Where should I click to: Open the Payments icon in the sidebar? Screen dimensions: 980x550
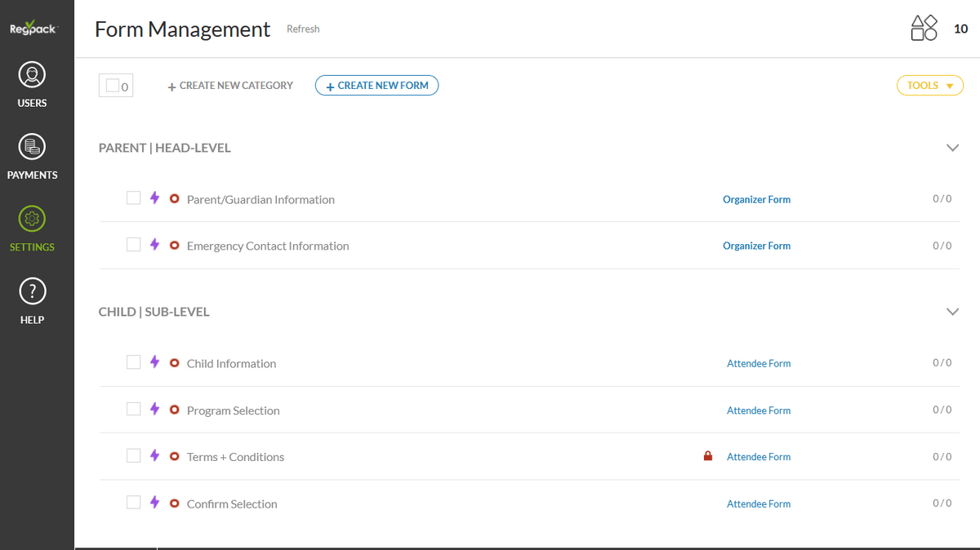coord(32,148)
